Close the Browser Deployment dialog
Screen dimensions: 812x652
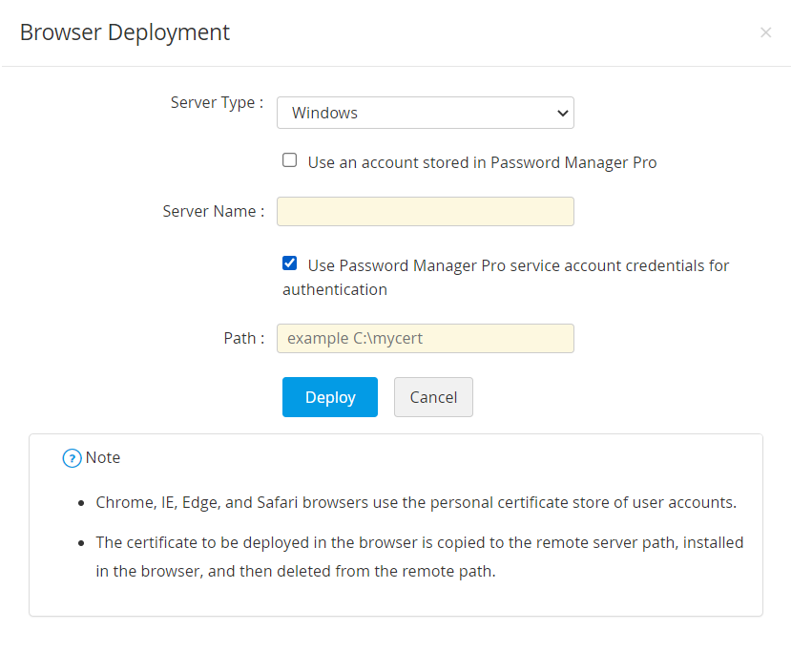765,32
